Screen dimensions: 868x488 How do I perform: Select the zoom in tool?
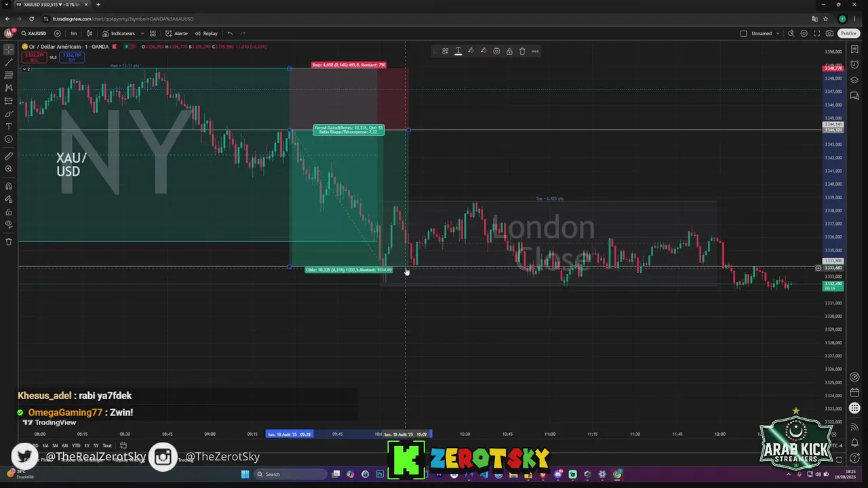[9, 169]
